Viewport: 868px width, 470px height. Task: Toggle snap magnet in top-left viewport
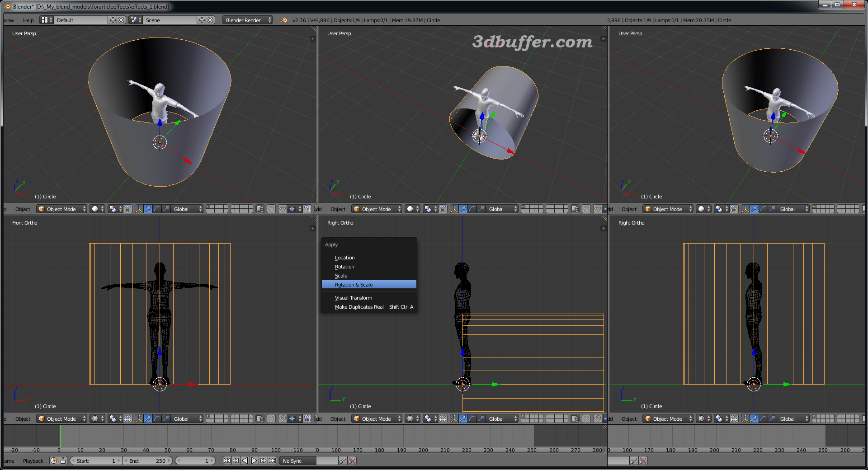(x=283, y=209)
